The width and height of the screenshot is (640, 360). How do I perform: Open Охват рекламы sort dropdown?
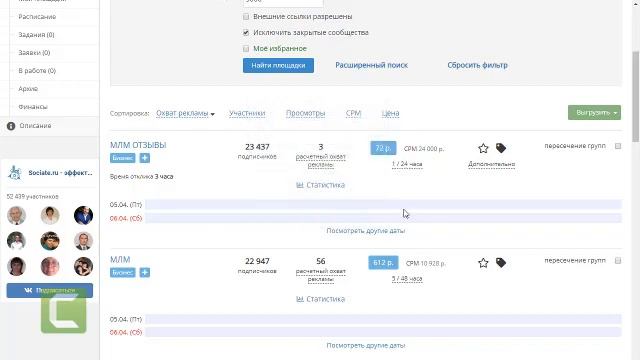pos(185,113)
